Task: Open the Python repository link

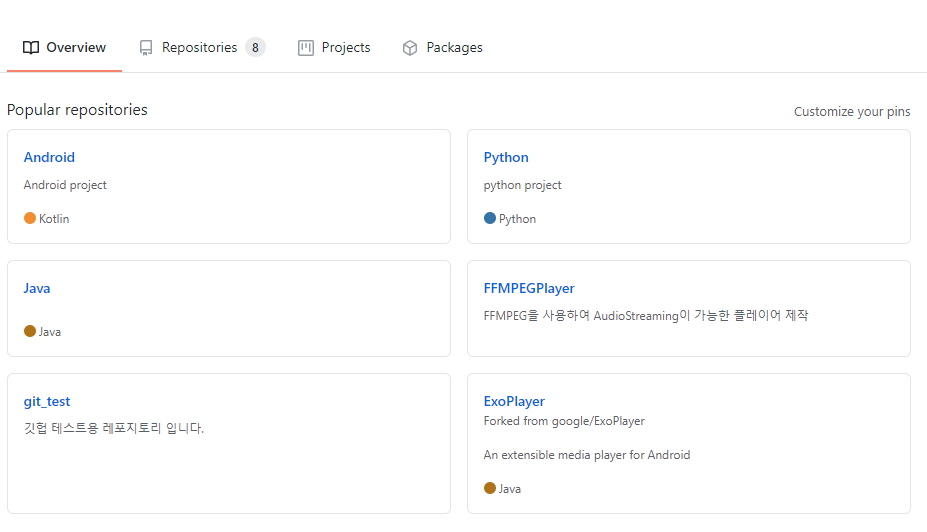Action: 506,157
